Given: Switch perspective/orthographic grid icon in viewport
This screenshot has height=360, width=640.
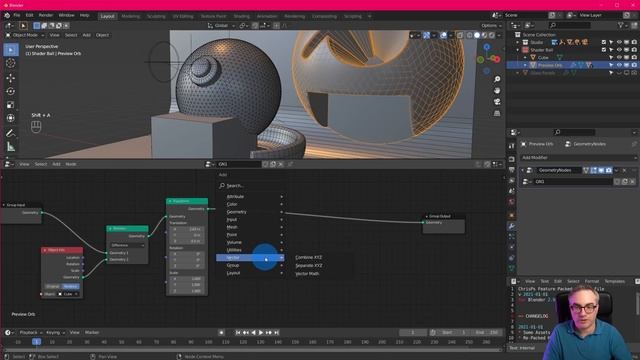Looking at the screenshot, I should pos(497,113).
